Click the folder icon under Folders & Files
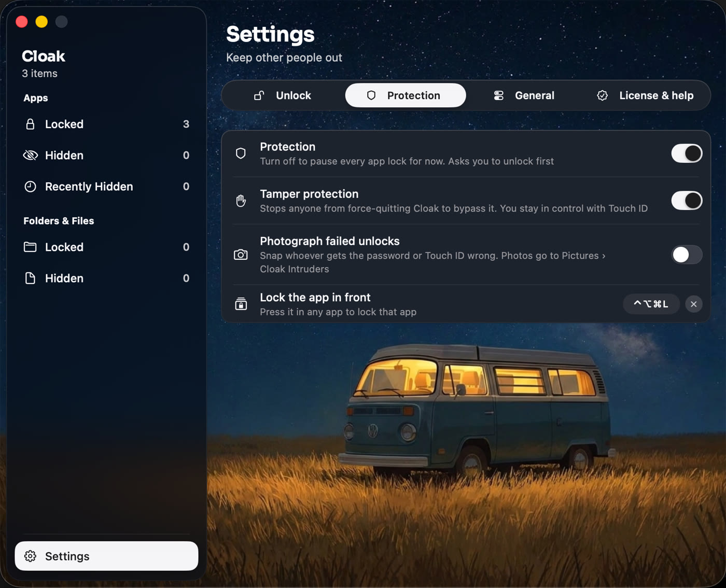 (x=30, y=247)
